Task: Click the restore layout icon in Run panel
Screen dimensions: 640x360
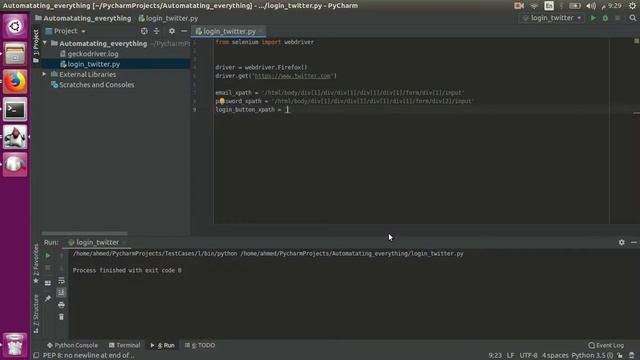Action: coord(48,283)
